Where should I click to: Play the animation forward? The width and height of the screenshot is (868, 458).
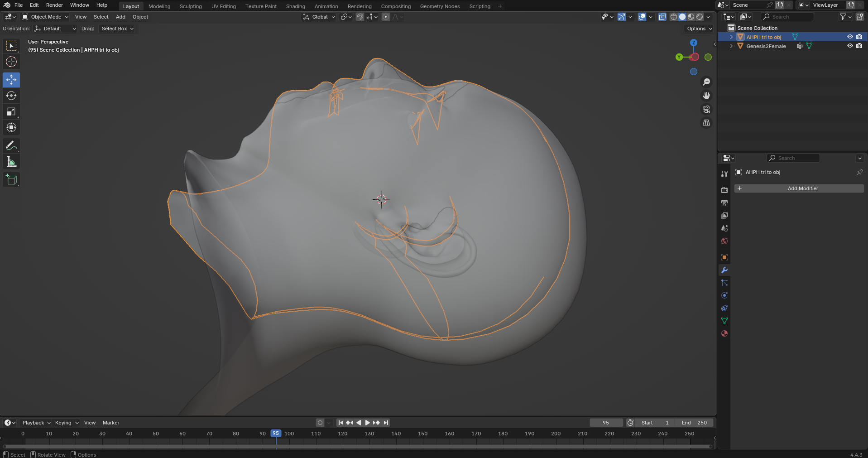point(367,423)
